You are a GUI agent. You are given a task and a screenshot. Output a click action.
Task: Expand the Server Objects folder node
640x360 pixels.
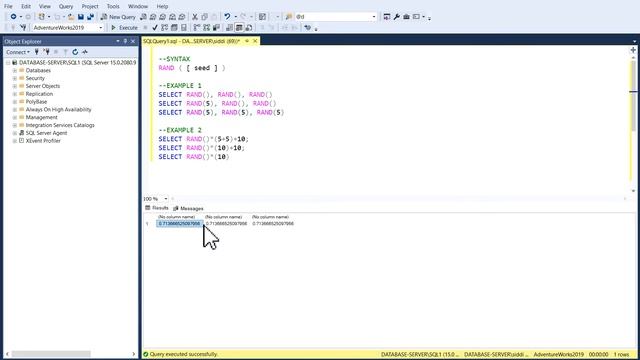tap(15, 86)
